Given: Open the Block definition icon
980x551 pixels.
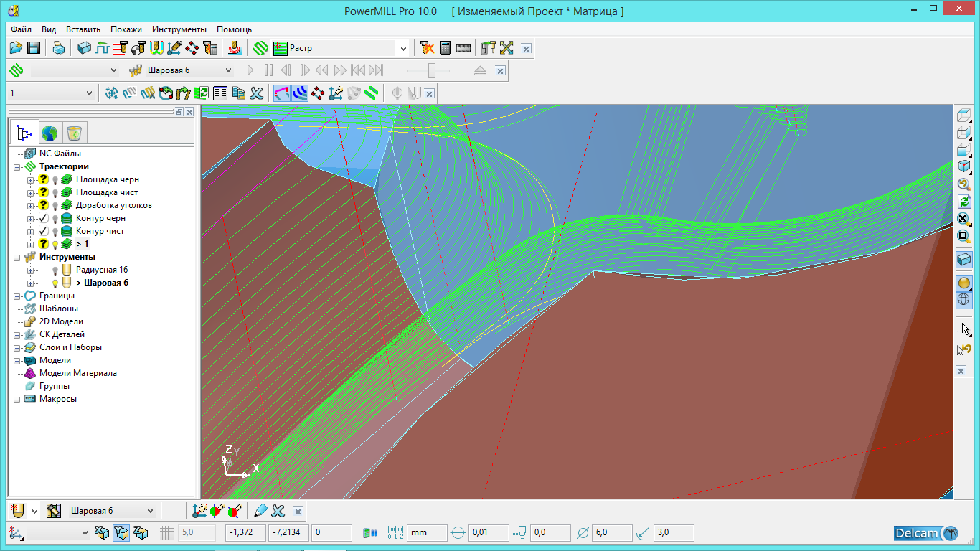Looking at the screenshot, I should click(x=85, y=48).
